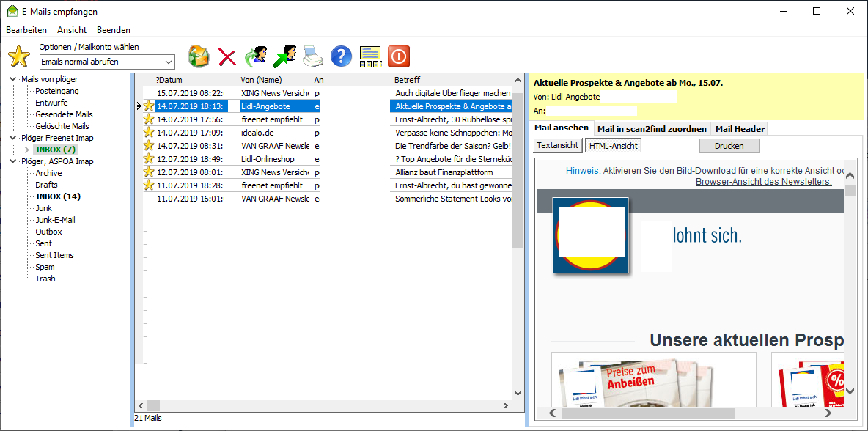868x431 pixels.
Task: Click the printer icon in the toolbar
Action: 313,57
